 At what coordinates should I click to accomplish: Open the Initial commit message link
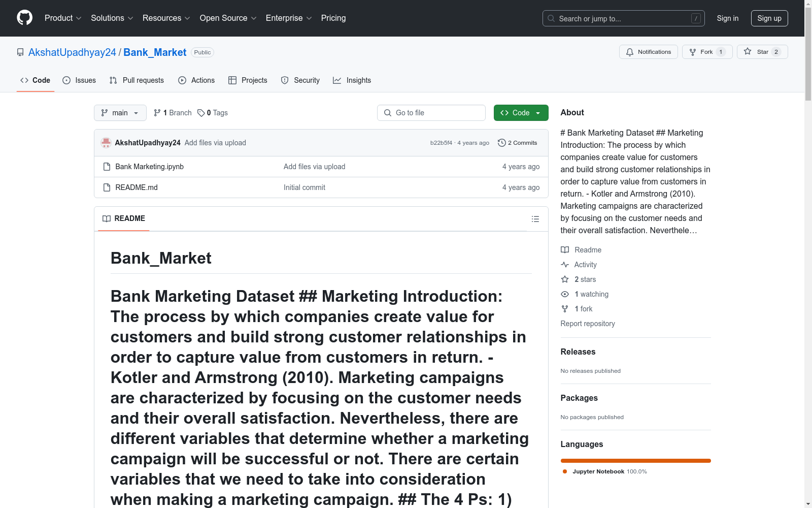tap(304, 187)
